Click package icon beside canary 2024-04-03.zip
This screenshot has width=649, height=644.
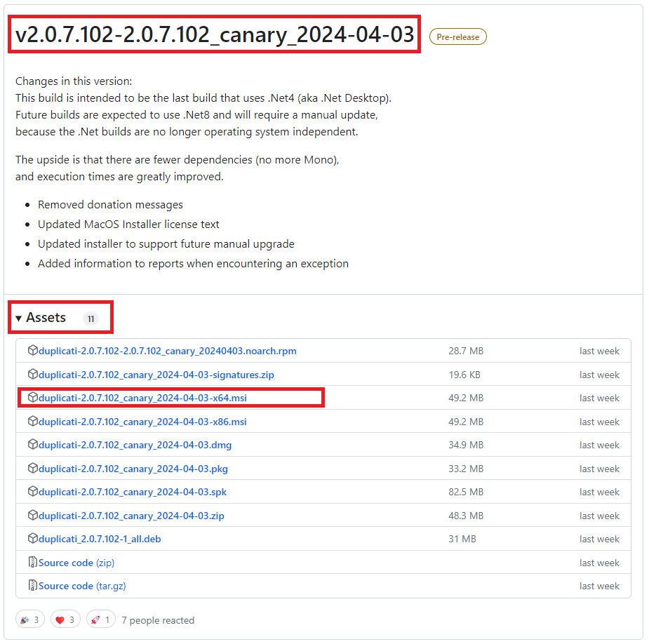tap(33, 516)
